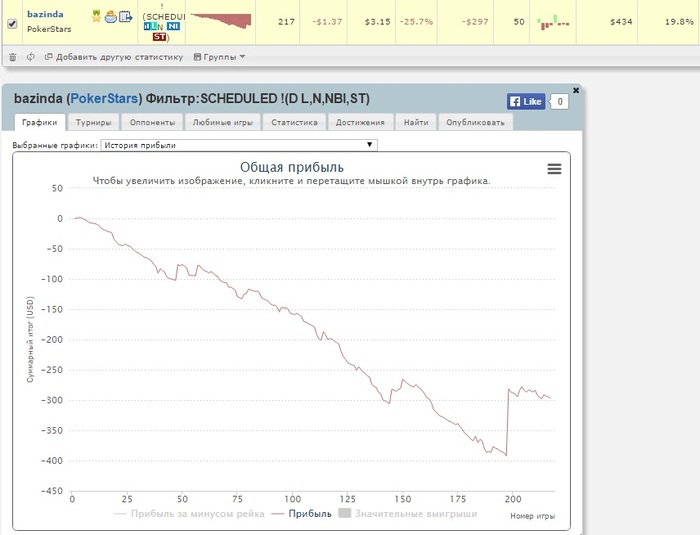This screenshot has height=535, width=700.
Task: Click the 19.8% value cell
Action: pos(679,22)
